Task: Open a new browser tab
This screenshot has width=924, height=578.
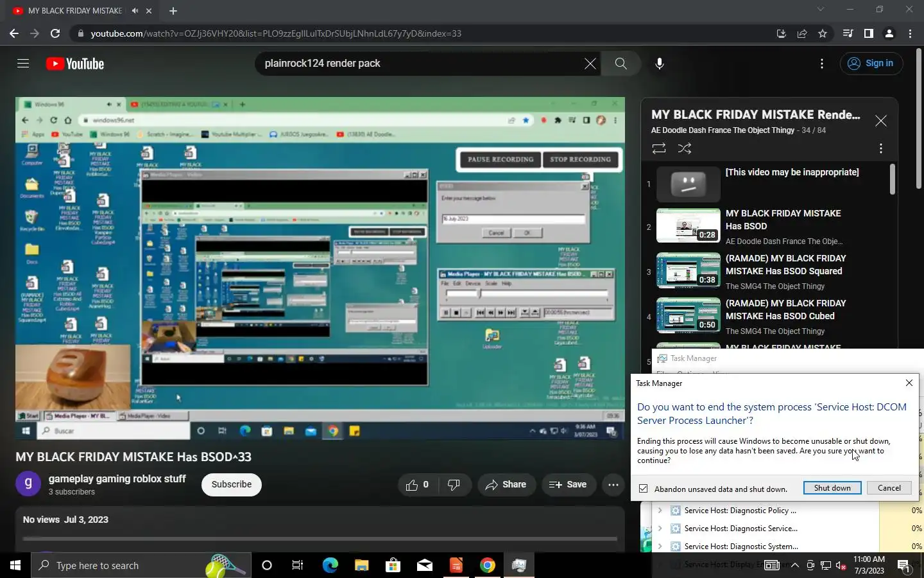Action: coord(173,11)
